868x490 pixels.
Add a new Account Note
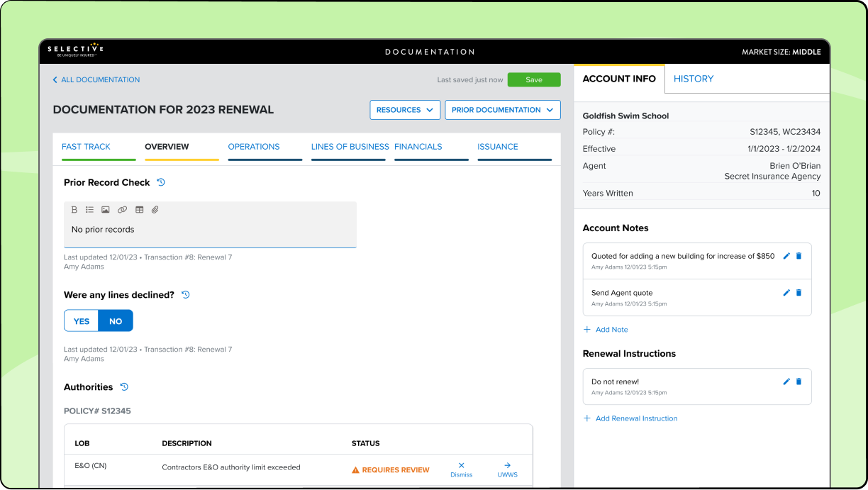click(606, 329)
